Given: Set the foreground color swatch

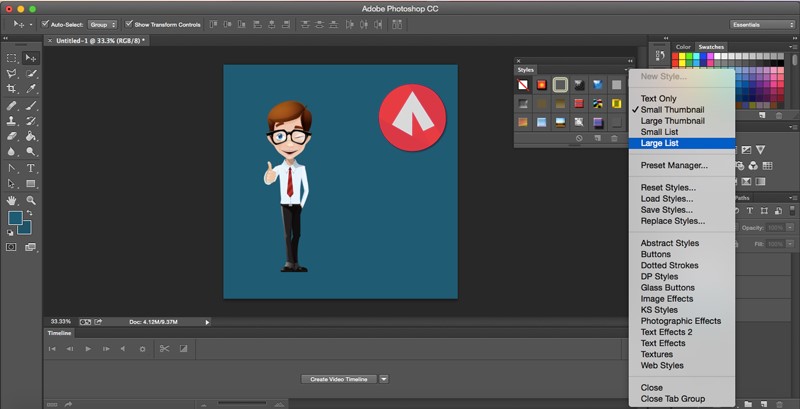Looking at the screenshot, I should point(15,218).
